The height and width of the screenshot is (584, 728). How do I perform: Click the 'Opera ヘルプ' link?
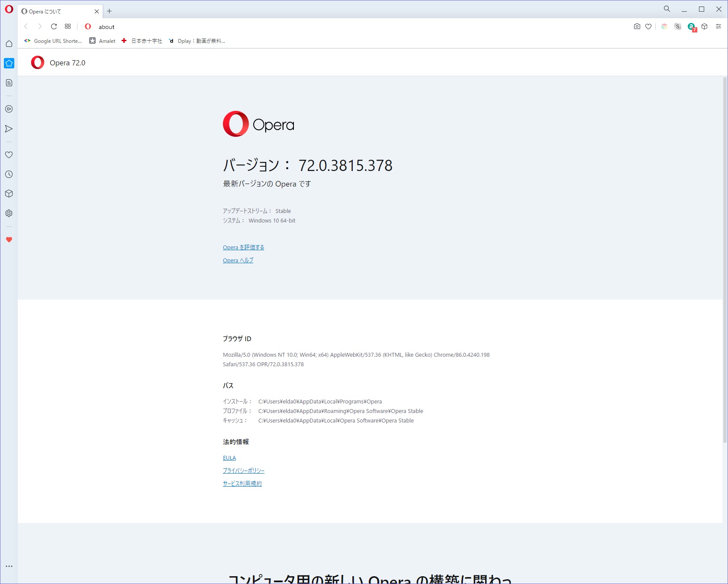point(238,260)
